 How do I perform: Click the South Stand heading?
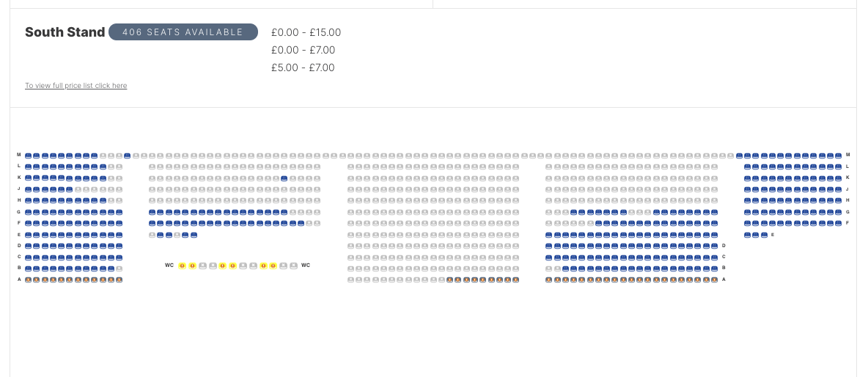(65, 32)
